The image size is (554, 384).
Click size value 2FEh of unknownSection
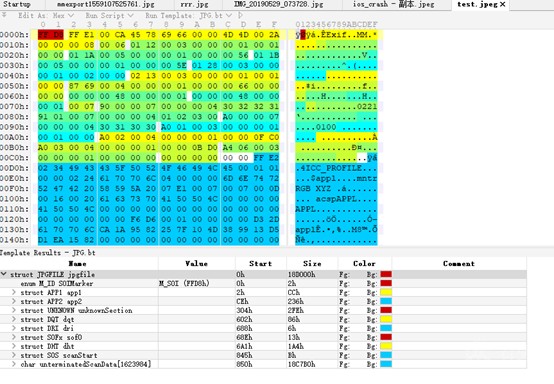[296, 310]
